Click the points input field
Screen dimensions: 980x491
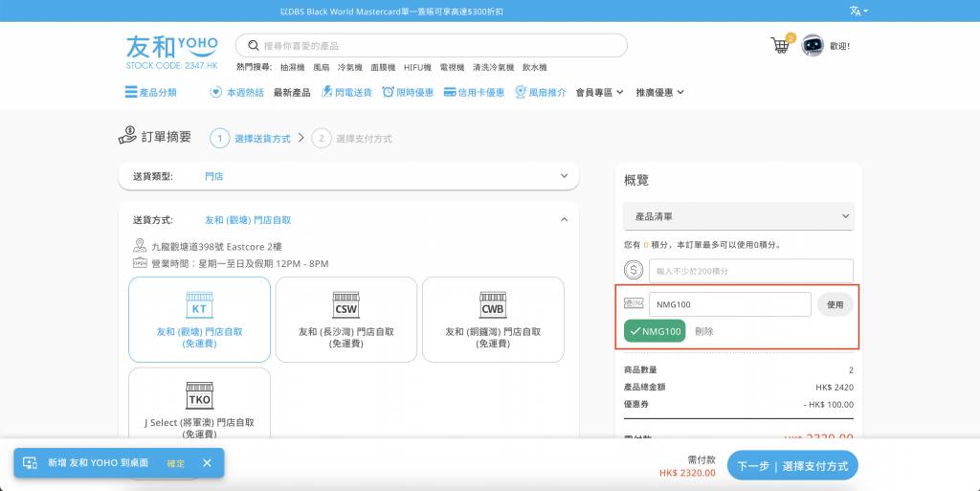tap(751, 271)
